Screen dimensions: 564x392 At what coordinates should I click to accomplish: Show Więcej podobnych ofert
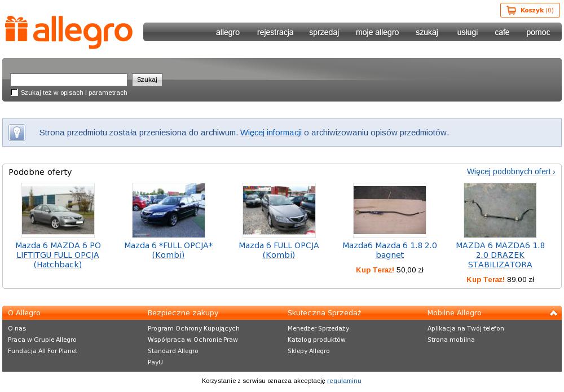click(511, 171)
